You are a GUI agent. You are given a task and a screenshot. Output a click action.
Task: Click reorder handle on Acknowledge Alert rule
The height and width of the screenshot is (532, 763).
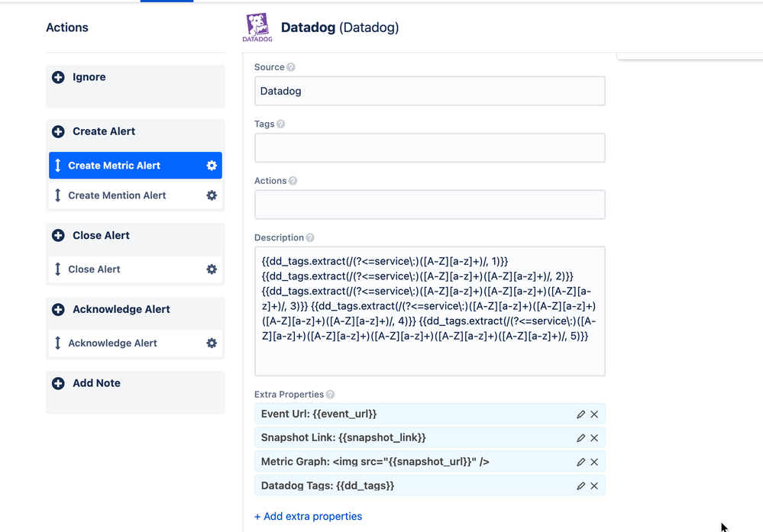pos(58,343)
